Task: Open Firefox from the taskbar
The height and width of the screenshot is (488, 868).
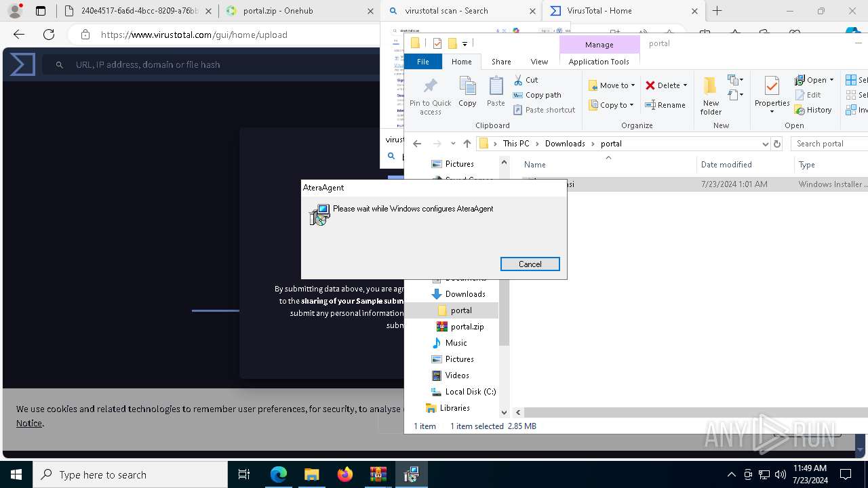Action: pyautogui.click(x=345, y=474)
